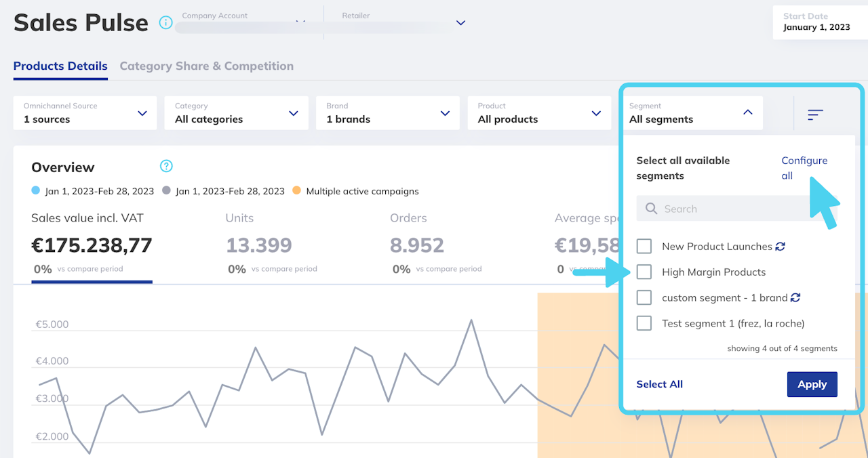
Task: Click sync icon beside custom segment
Action: click(795, 298)
